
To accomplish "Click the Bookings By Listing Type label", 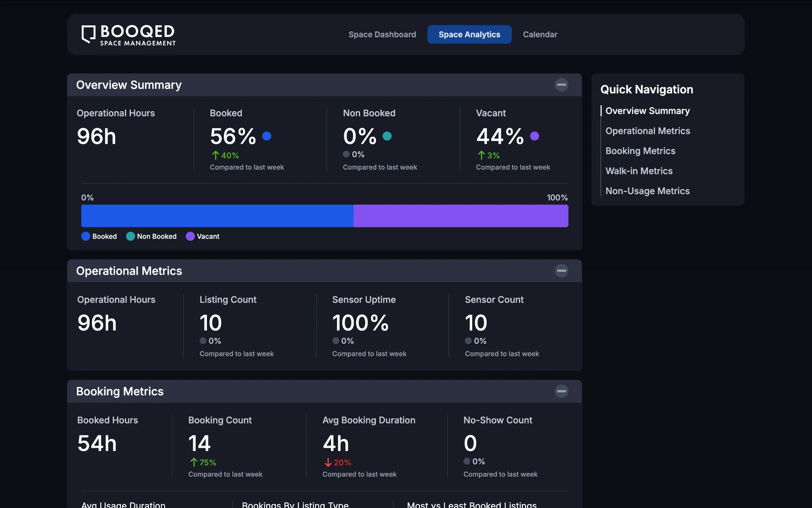I will (295, 504).
